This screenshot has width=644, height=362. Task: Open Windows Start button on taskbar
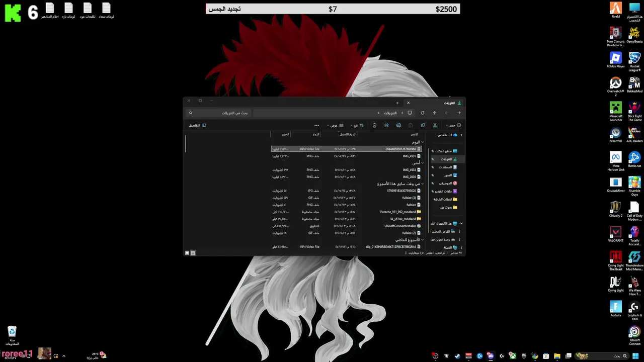click(x=635, y=356)
